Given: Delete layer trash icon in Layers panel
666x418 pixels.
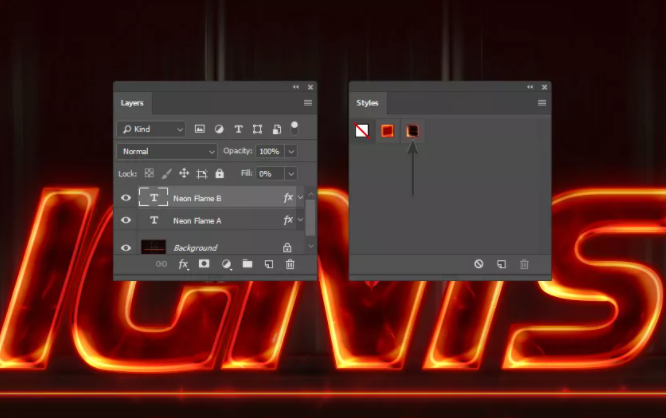Looking at the screenshot, I should click(290, 264).
